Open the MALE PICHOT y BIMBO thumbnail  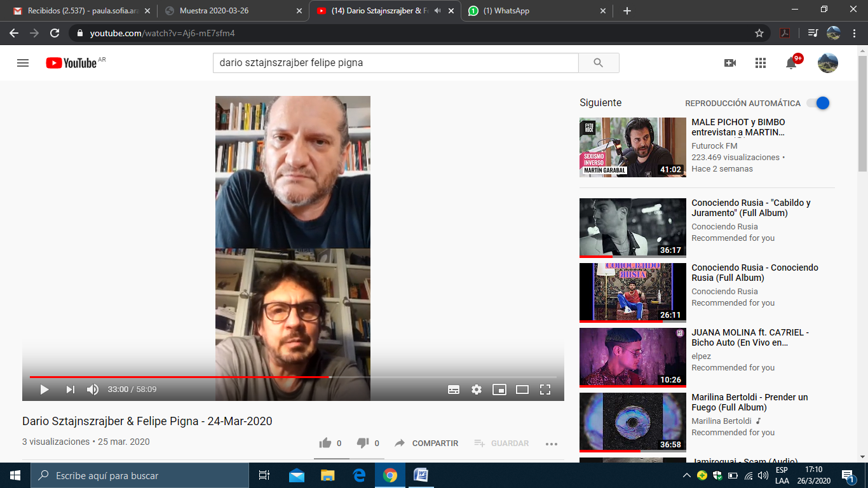pos(633,147)
